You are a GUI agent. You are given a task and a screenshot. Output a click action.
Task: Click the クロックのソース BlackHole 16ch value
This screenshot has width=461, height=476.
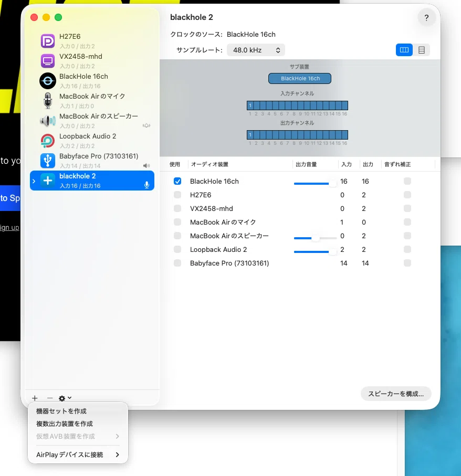251,34
